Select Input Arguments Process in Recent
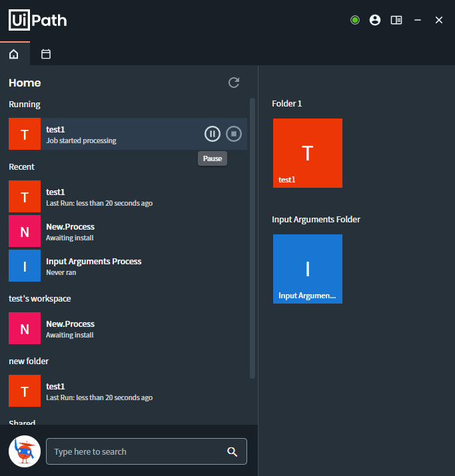The image size is (455, 476). pyautogui.click(x=128, y=266)
